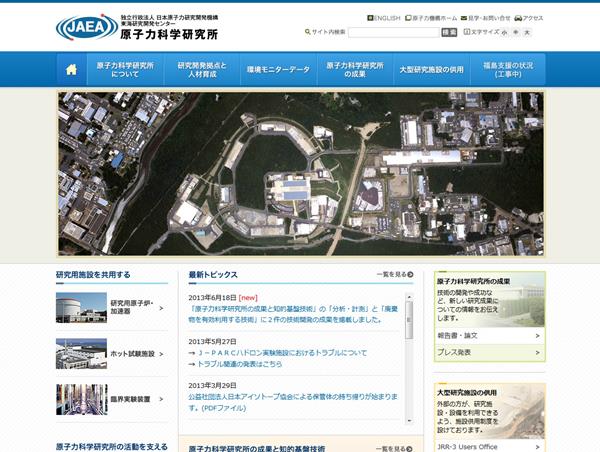Click the site search input field
This screenshot has width=600, height=452.
point(394,33)
